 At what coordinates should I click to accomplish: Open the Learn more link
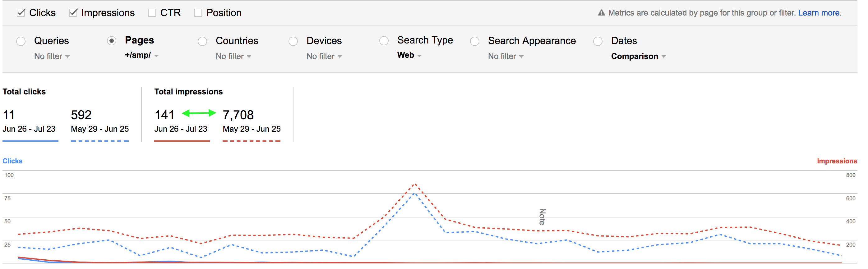[x=820, y=13]
